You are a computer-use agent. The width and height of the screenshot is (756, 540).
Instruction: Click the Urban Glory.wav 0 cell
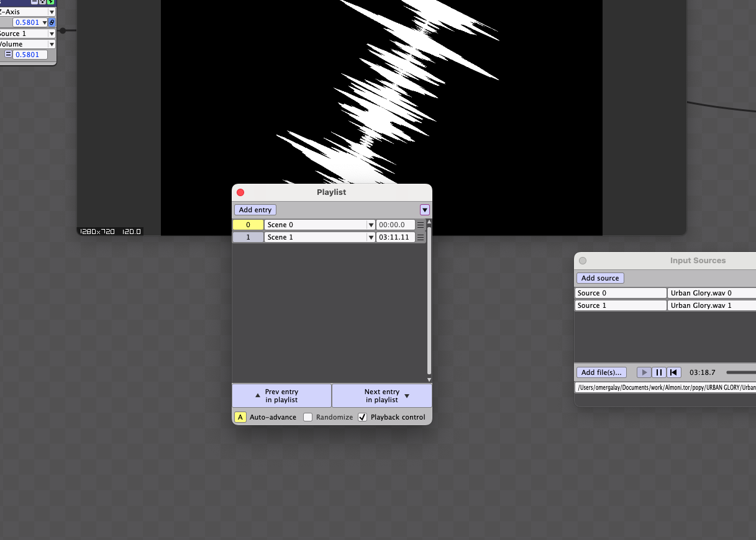coord(712,293)
